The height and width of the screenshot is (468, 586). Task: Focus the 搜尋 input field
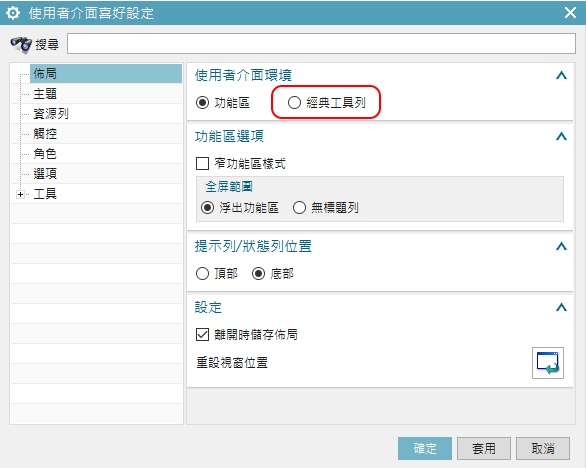tap(321, 43)
